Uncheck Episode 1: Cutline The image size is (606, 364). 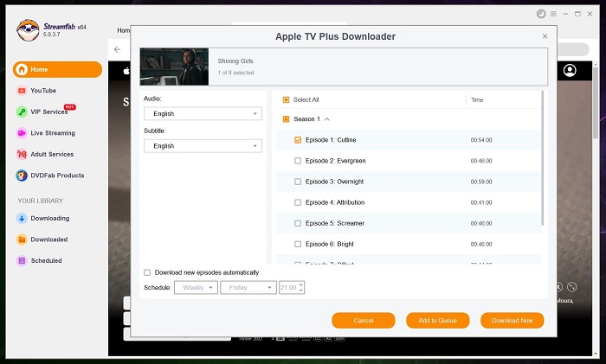[x=298, y=140]
